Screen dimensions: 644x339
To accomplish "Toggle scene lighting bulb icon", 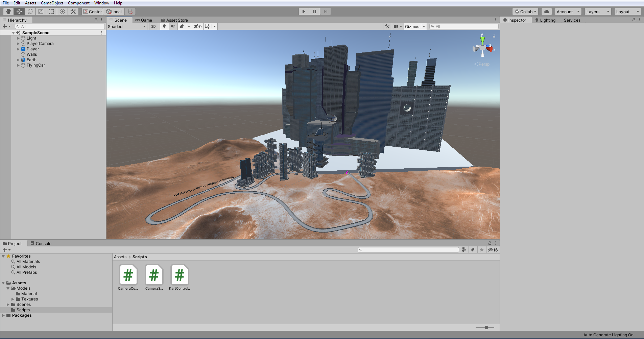I will coord(164,26).
